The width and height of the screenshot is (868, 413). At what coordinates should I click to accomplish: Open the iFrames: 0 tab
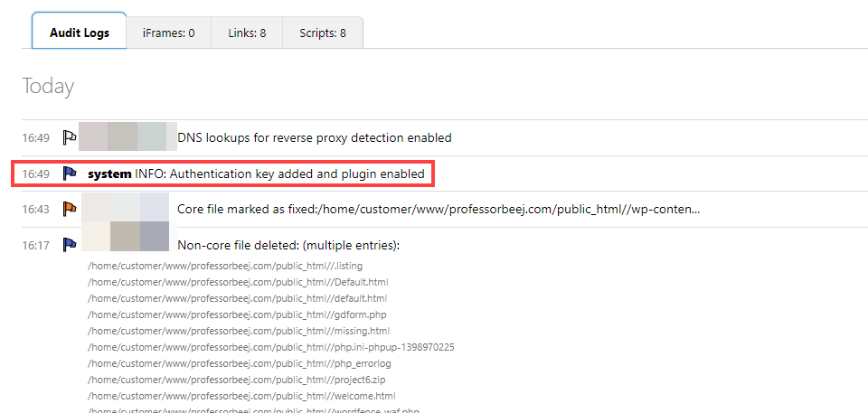pos(168,33)
